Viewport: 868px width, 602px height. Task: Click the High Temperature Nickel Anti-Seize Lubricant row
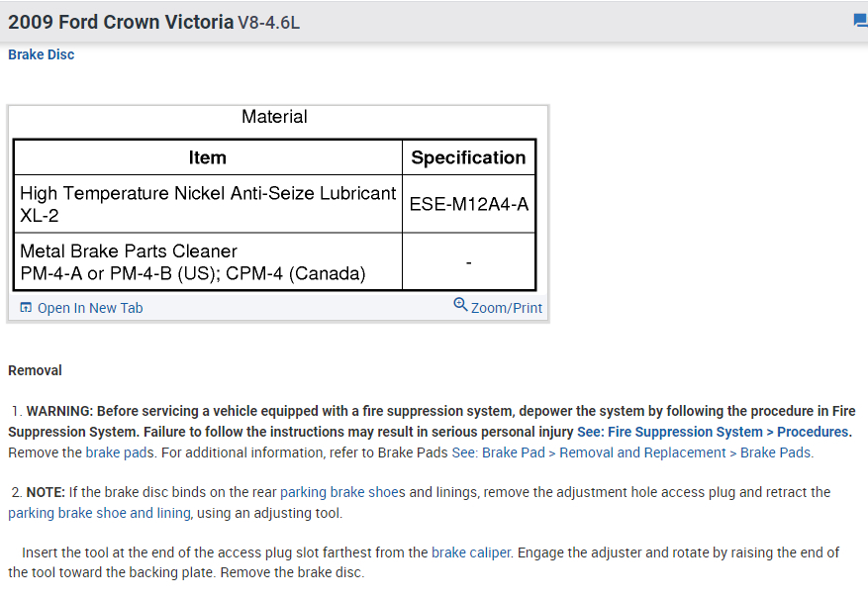pyautogui.click(x=208, y=204)
